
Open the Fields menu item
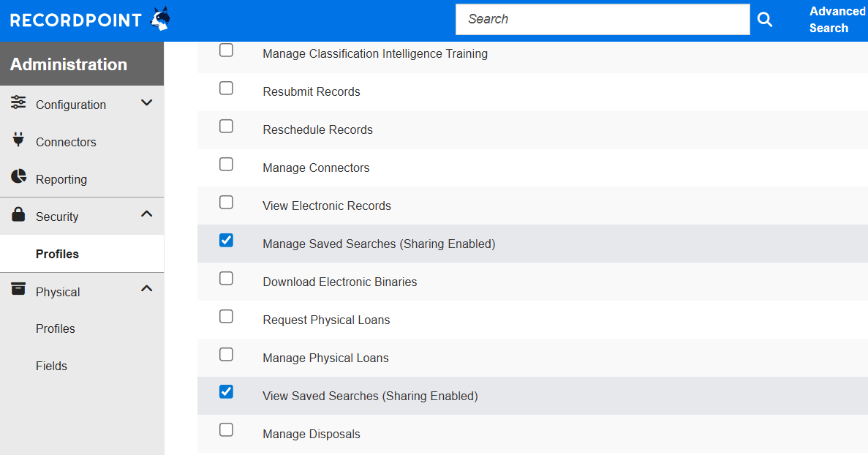point(51,366)
